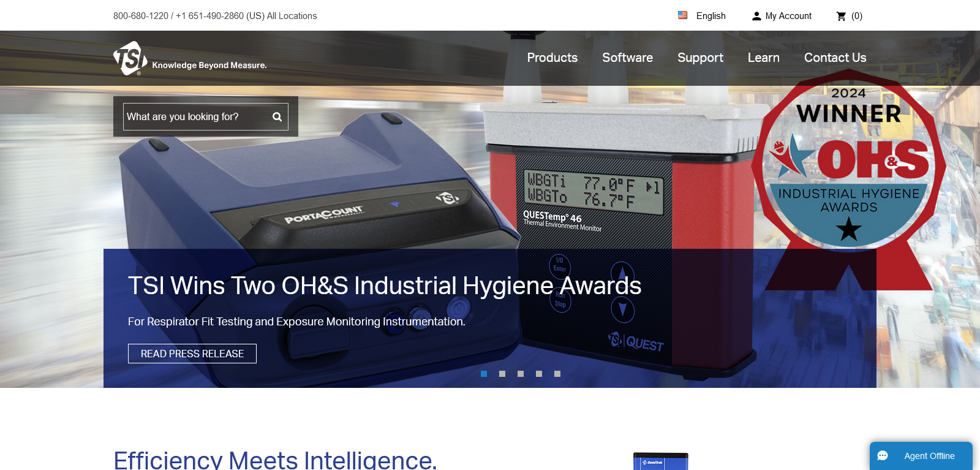Click the chat bubble icon
980x470 pixels.
[x=883, y=456]
